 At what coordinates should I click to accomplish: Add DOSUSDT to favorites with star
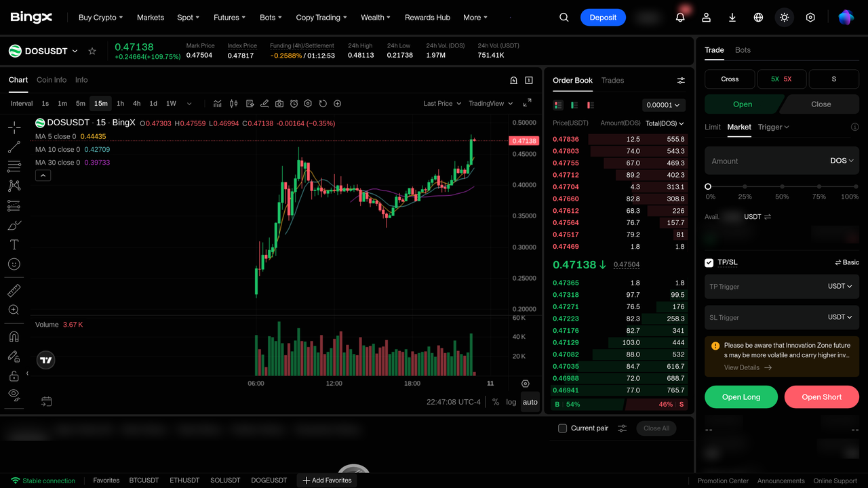point(92,51)
